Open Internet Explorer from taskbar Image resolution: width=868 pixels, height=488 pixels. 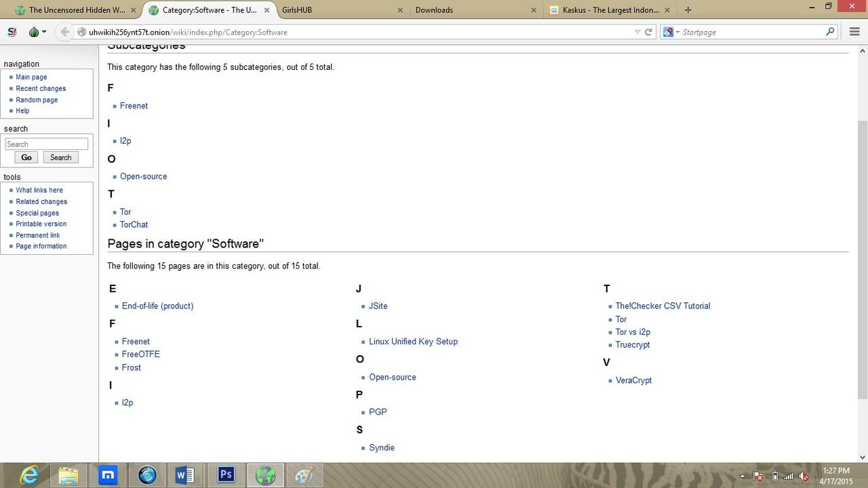[29, 475]
